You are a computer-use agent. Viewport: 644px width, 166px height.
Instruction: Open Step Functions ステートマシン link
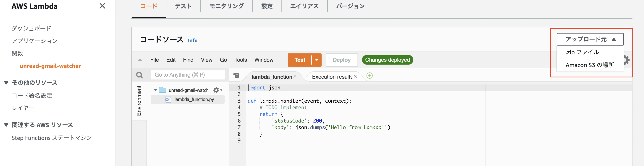click(x=52, y=138)
